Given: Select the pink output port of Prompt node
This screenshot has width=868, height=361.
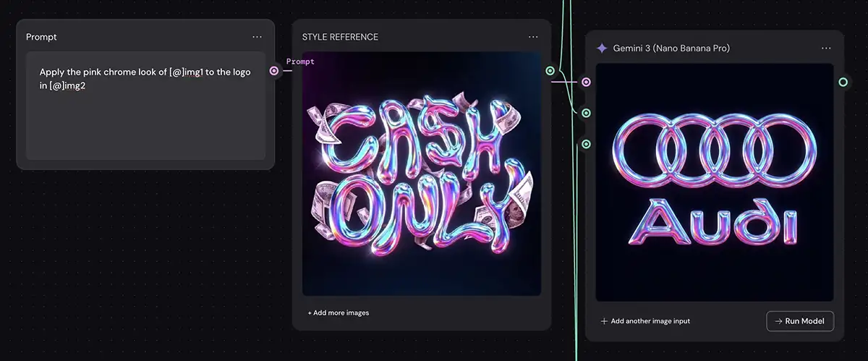Looking at the screenshot, I should tap(274, 71).
